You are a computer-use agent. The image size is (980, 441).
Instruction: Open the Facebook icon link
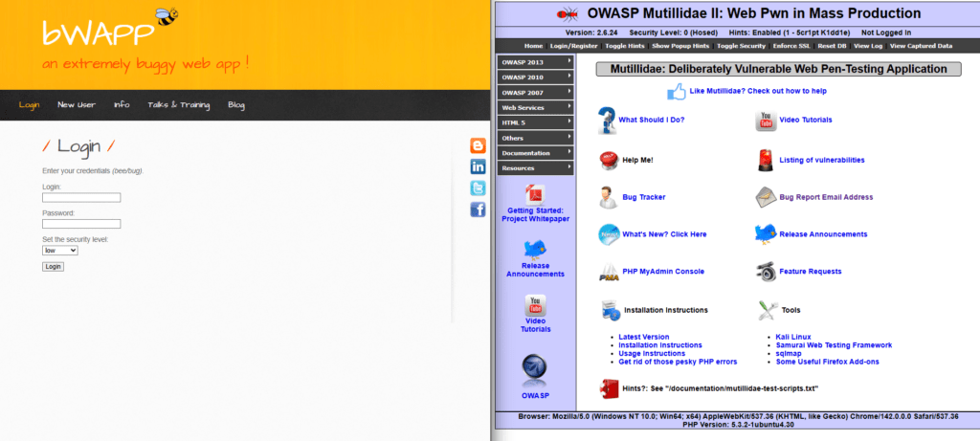pos(478,209)
